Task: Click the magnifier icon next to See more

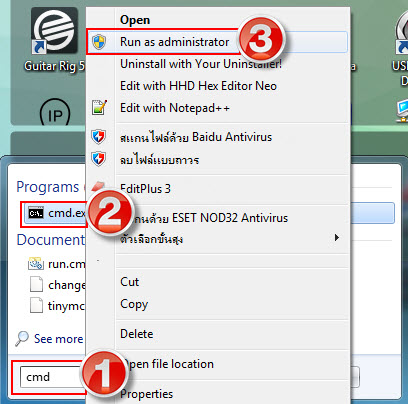Action: 22,338
